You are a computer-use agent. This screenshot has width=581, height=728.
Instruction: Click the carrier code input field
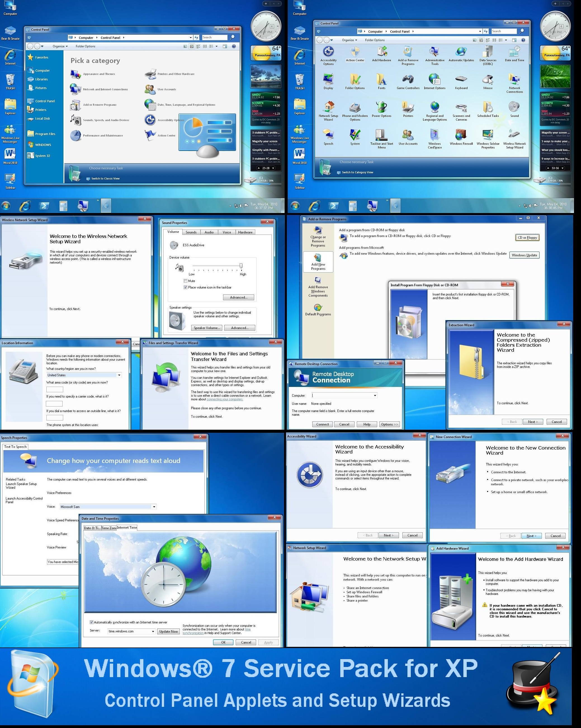pyautogui.click(x=55, y=404)
